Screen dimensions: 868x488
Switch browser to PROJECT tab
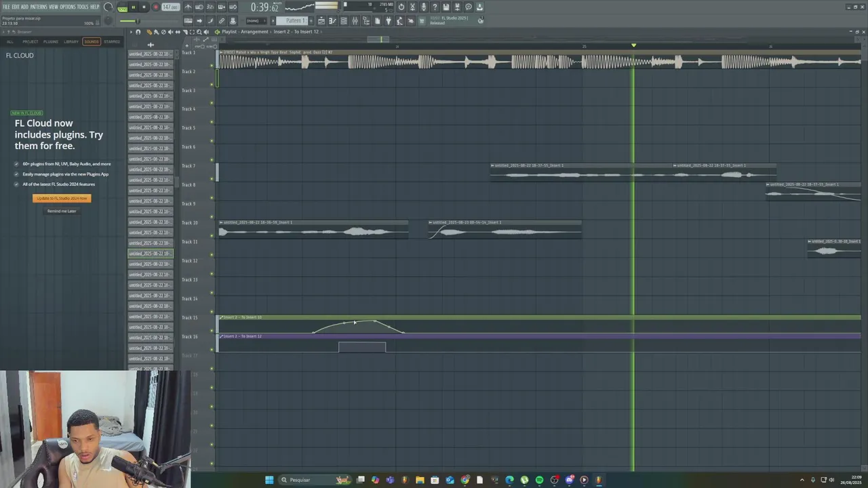[31, 41]
